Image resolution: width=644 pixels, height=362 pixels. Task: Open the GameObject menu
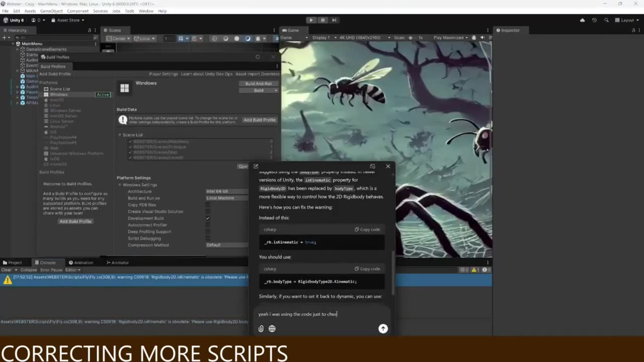[x=51, y=11]
